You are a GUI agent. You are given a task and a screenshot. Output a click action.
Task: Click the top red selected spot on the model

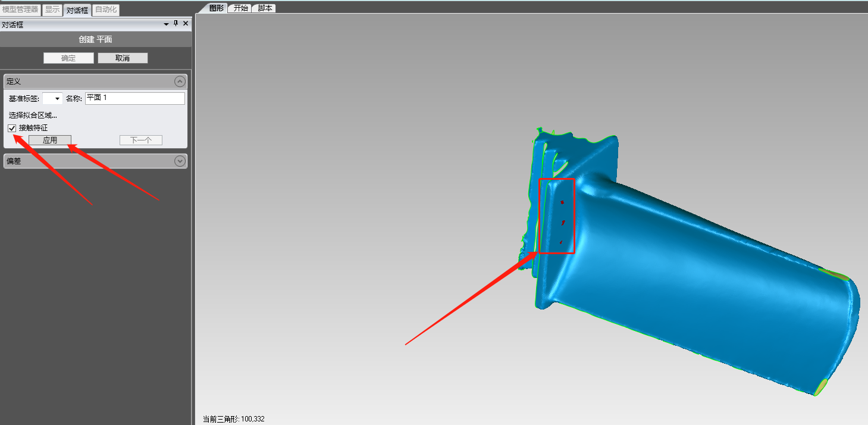click(562, 202)
